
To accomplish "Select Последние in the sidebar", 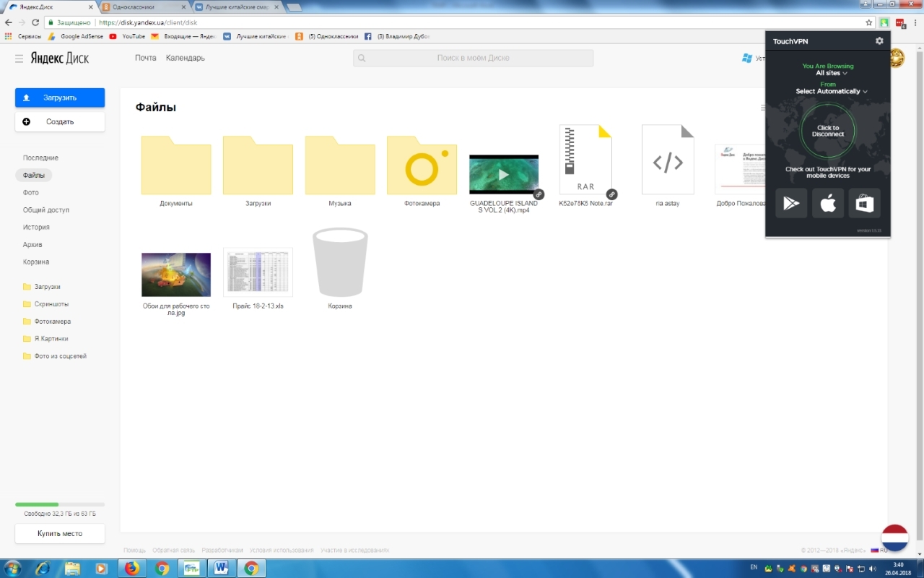I will pos(40,158).
